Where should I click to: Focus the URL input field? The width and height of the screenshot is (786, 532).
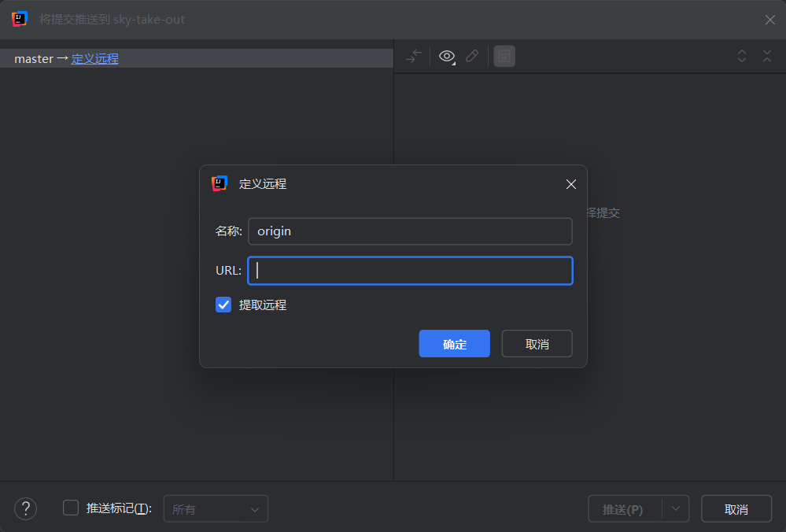click(410, 271)
